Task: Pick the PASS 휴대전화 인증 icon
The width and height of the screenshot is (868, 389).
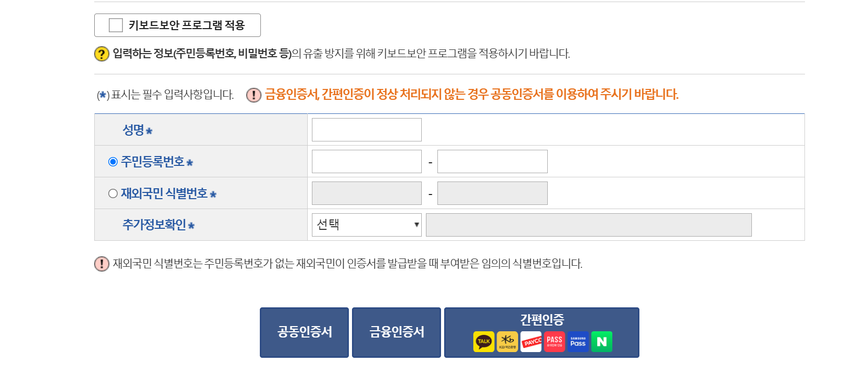Action: 554,342
